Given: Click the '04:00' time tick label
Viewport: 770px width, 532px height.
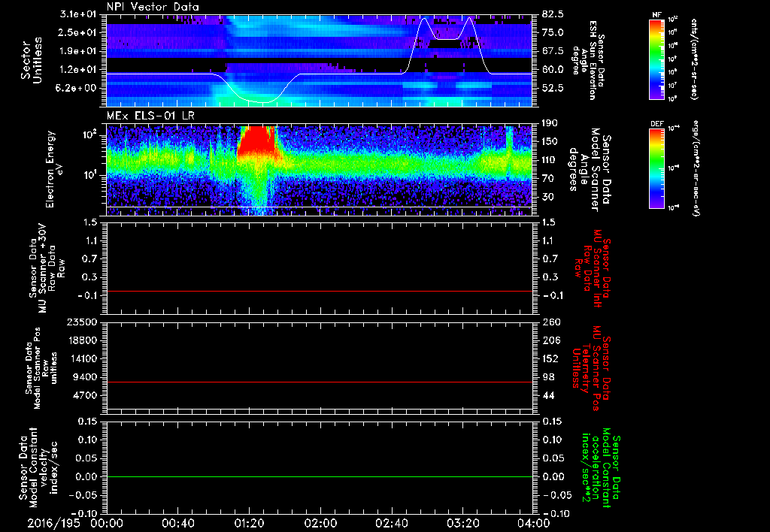Looking at the screenshot, I should click(533, 523).
